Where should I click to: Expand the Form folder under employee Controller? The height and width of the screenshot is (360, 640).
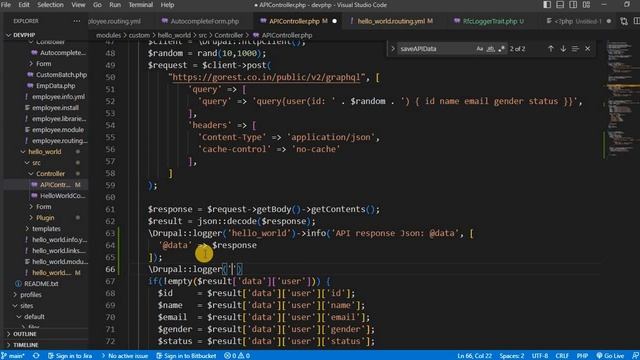[x=44, y=64]
